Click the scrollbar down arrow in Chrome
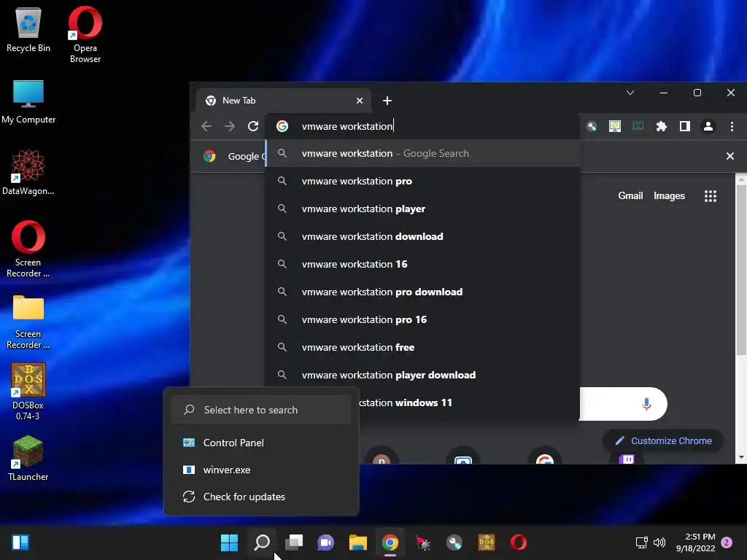This screenshot has width=747, height=560. [x=741, y=457]
